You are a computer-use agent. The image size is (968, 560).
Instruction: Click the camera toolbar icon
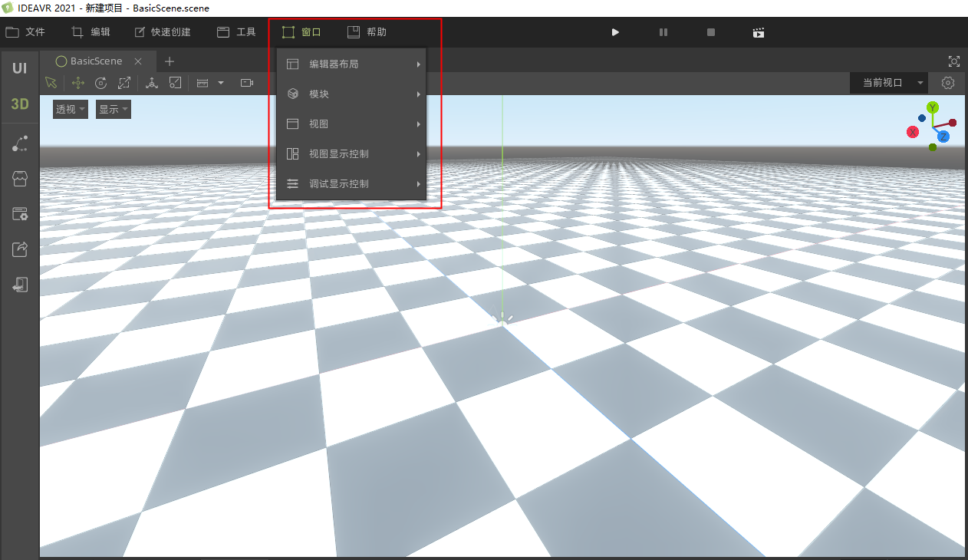247,83
